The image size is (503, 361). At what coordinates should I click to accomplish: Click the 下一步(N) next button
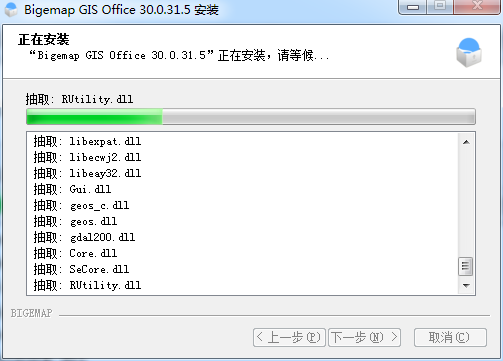(364, 337)
